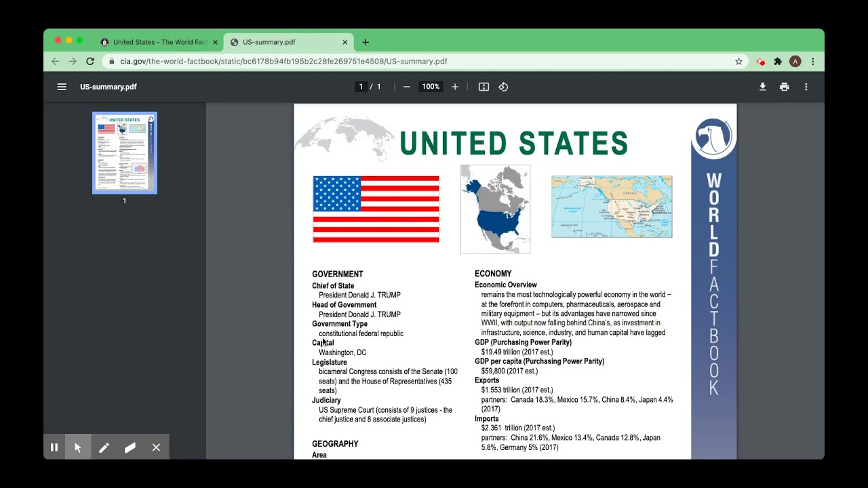
Task: Click '$1.553 trillion (2017 est.)' value
Action: click(517, 390)
